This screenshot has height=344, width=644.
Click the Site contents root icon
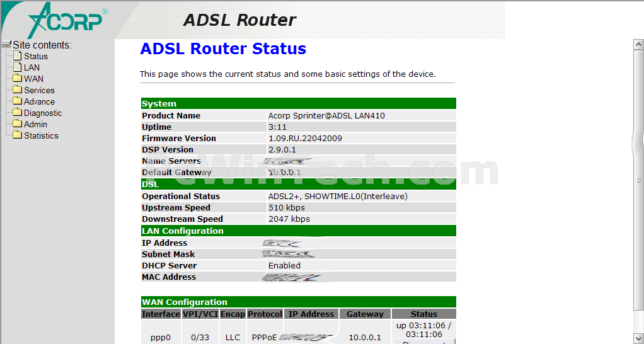coord(6,44)
